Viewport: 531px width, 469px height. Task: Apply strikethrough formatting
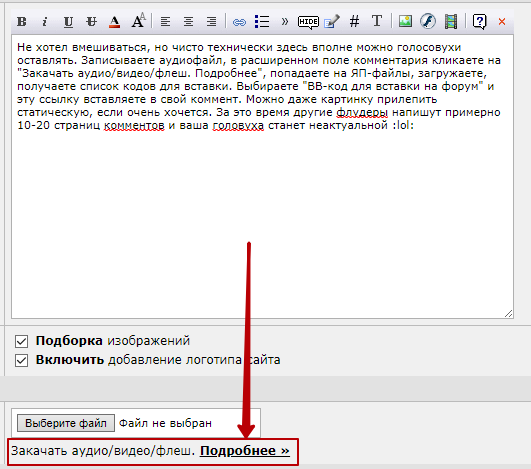tap(91, 22)
